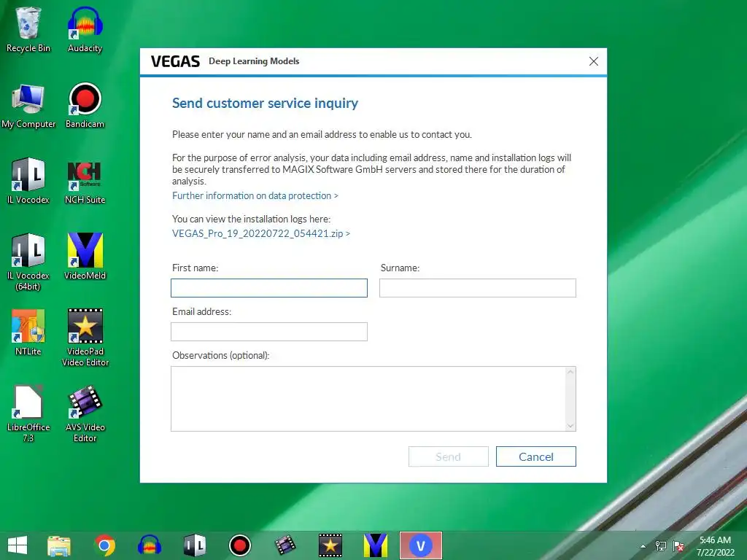Select the IL Vocodex (64bit) desktop shortcut
Image resolution: width=747 pixels, height=560 pixels.
point(28,262)
